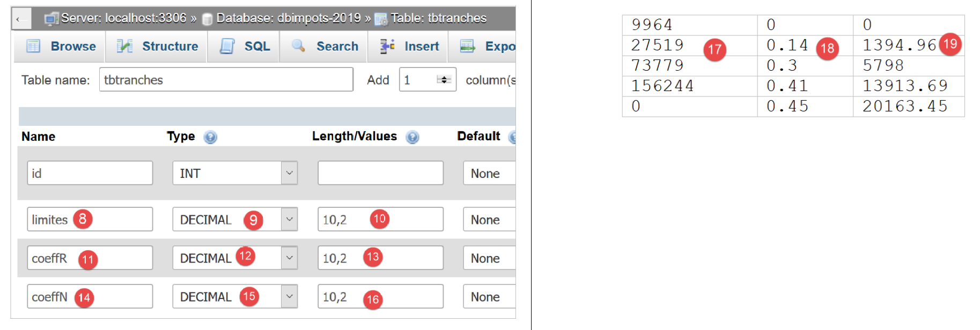This screenshot has height=330, width=980.
Task: Open the coeffN DECIMAL type dropdown
Action: click(289, 296)
